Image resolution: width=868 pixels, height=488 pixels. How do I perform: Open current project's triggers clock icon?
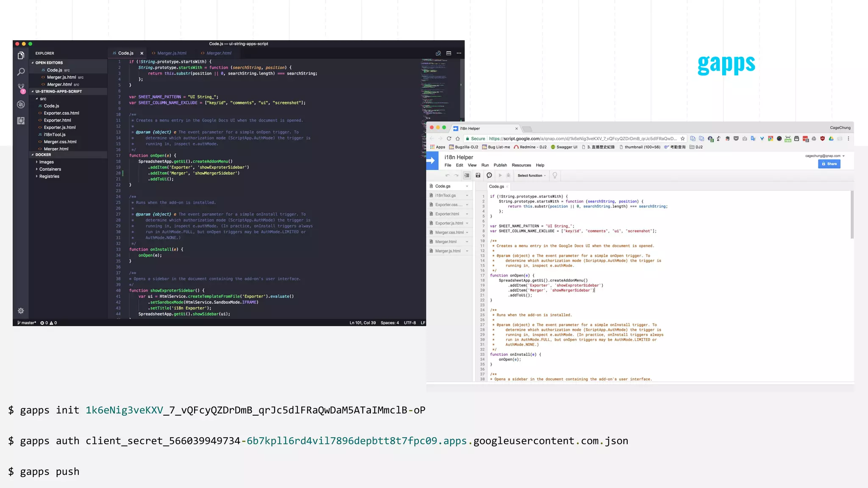click(489, 175)
